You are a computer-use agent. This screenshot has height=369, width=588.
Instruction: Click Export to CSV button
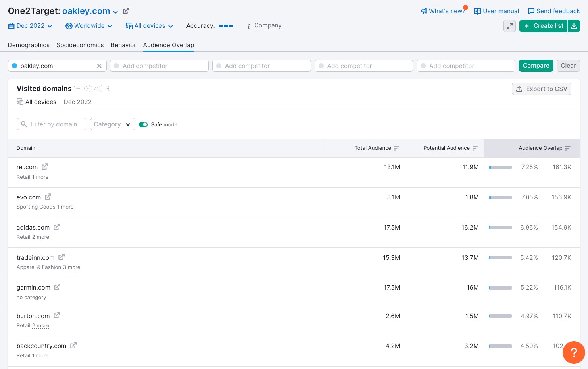tap(542, 89)
